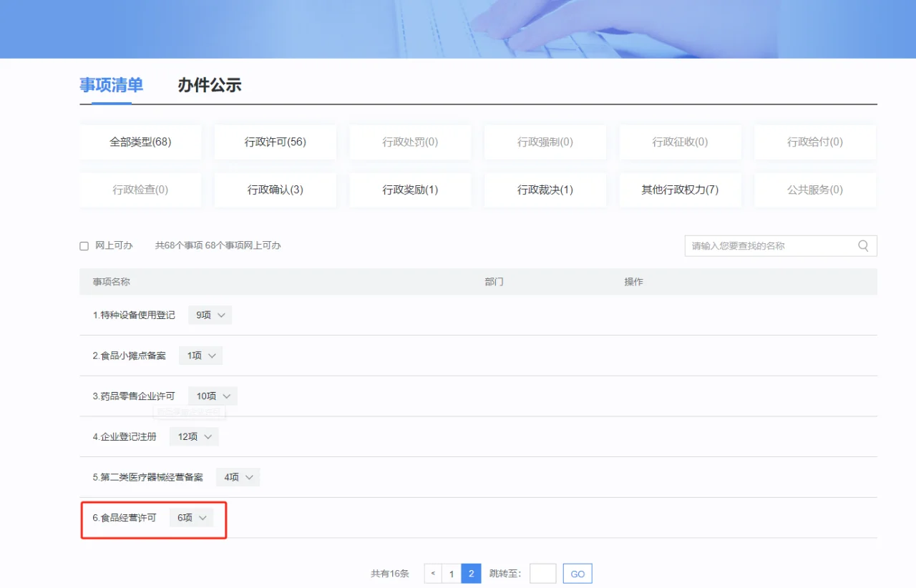Click the 部门 column header
The image size is (916, 588).
point(494,282)
